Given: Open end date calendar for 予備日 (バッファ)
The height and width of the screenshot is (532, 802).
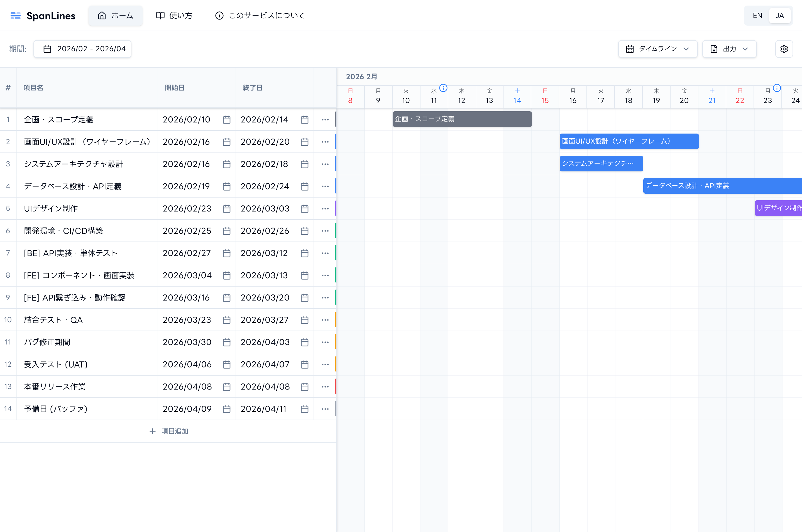Looking at the screenshot, I should (x=305, y=409).
